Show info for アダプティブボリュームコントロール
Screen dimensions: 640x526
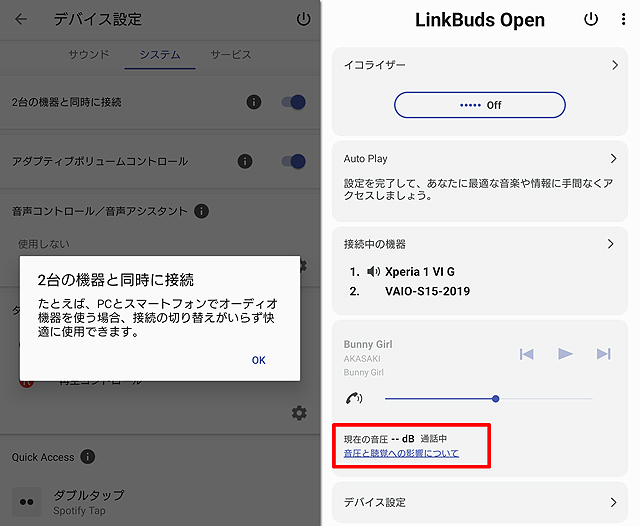(245, 161)
